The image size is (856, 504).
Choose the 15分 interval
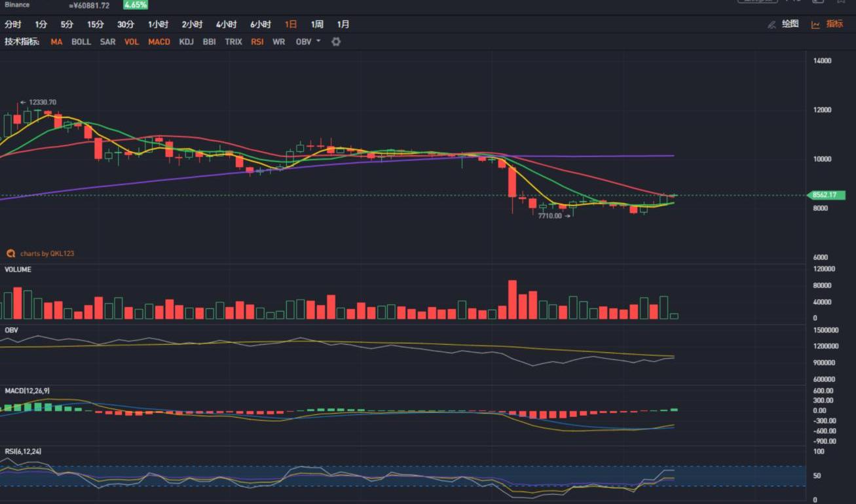click(x=96, y=25)
